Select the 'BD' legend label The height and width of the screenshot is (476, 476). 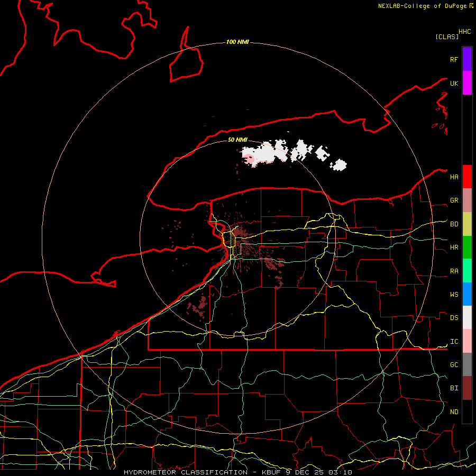tap(454, 224)
